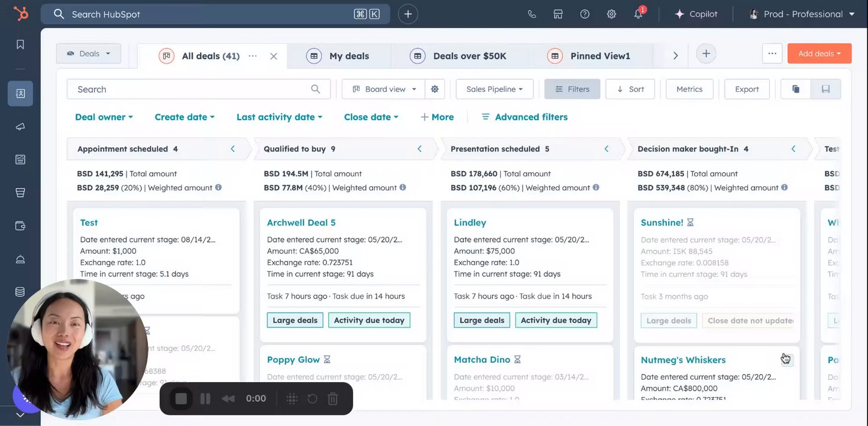Open the Bookmarks icon in left sidebar
The image size is (868, 426).
[20, 45]
